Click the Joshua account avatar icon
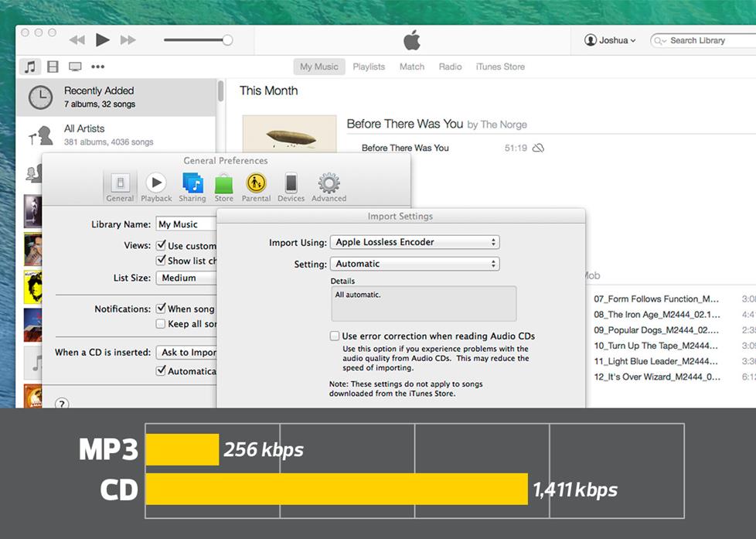 pos(591,40)
